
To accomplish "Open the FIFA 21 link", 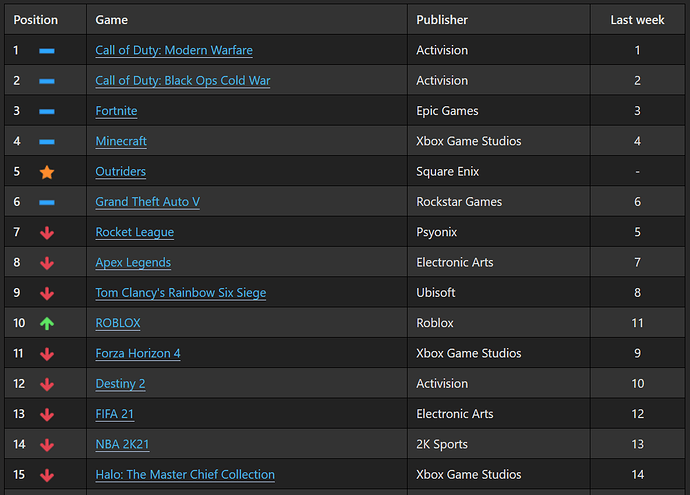I will pos(114,414).
